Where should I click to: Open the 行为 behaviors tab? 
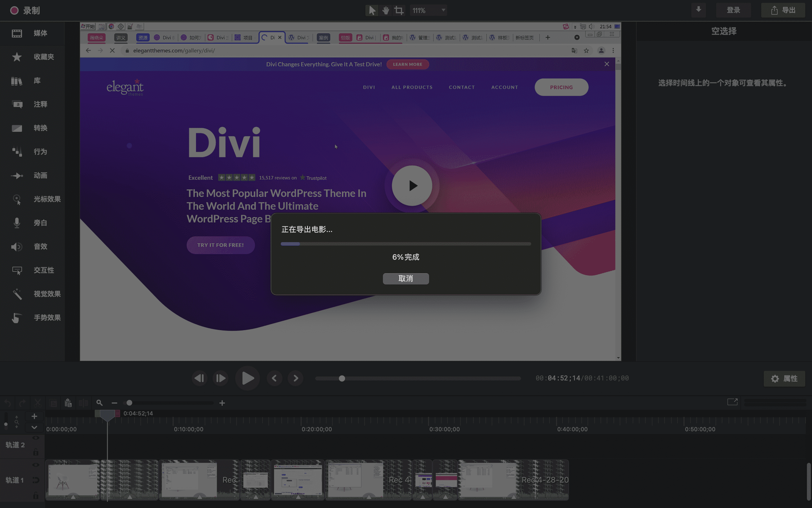click(x=32, y=152)
